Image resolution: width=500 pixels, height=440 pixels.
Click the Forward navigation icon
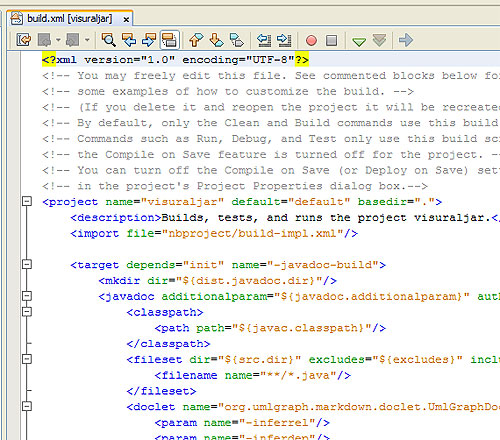[x=72, y=40]
